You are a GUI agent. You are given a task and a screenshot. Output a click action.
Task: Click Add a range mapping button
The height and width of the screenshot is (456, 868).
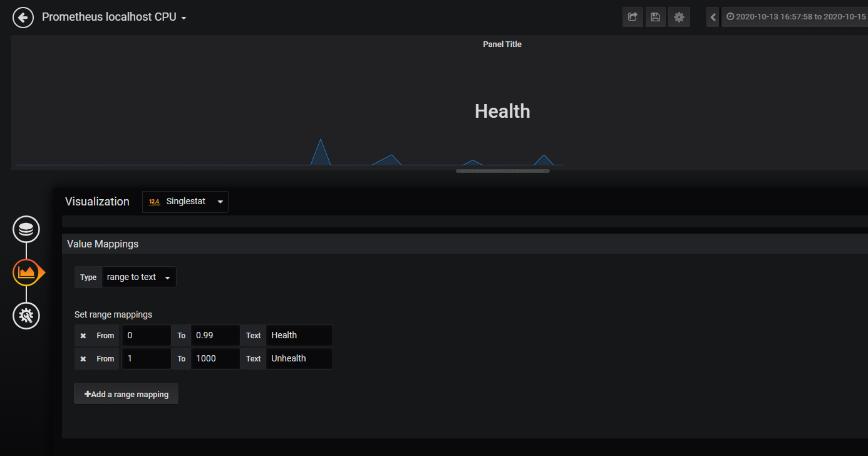(x=127, y=394)
